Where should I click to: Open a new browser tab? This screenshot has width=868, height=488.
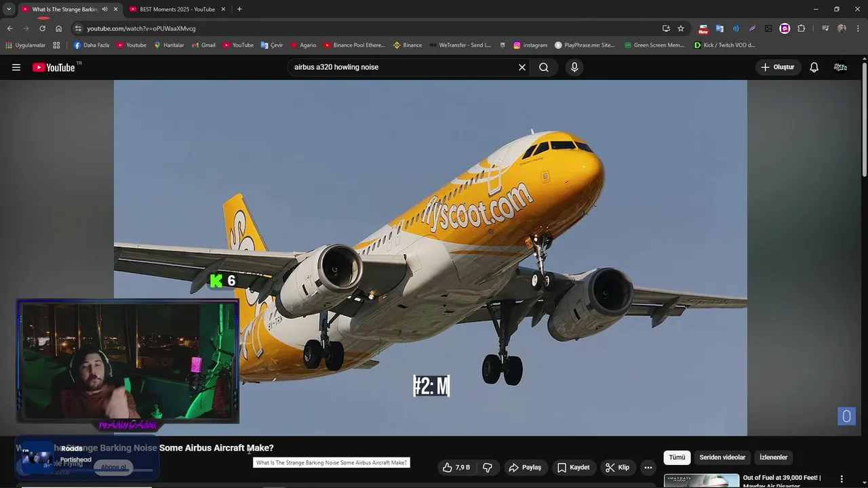[x=239, y=9]
